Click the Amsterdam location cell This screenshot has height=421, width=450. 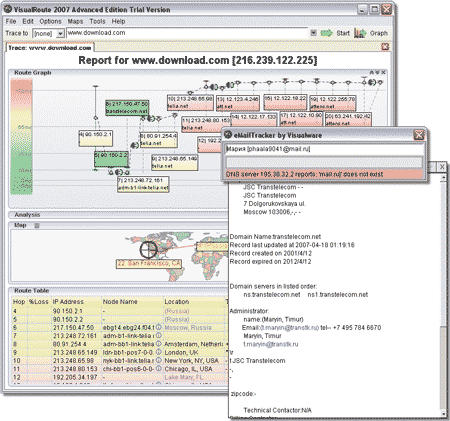tap(193, 344)
